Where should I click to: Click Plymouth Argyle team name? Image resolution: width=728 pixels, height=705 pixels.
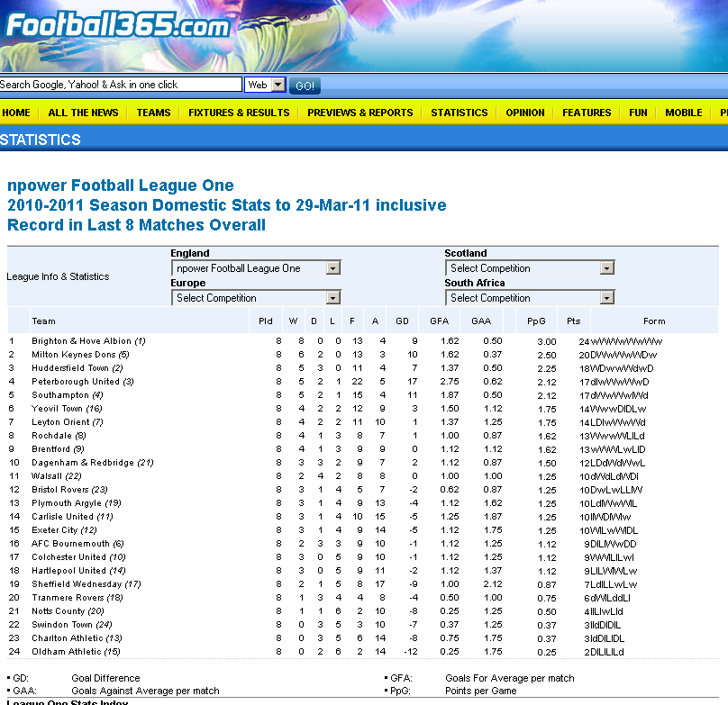[x=67, y=502]
